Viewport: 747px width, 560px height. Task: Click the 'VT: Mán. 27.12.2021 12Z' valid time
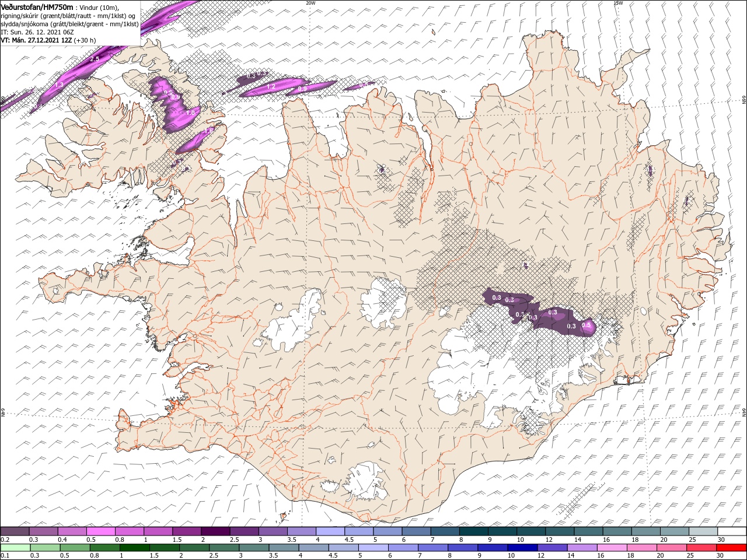click(x=37, y=40)
